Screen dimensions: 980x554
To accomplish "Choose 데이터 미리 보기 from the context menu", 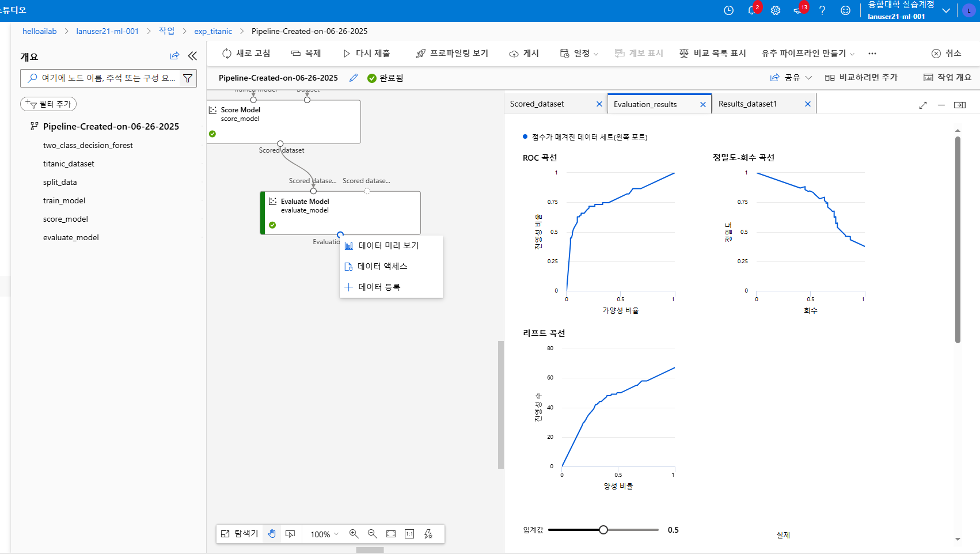I will [x=386, y=245].
